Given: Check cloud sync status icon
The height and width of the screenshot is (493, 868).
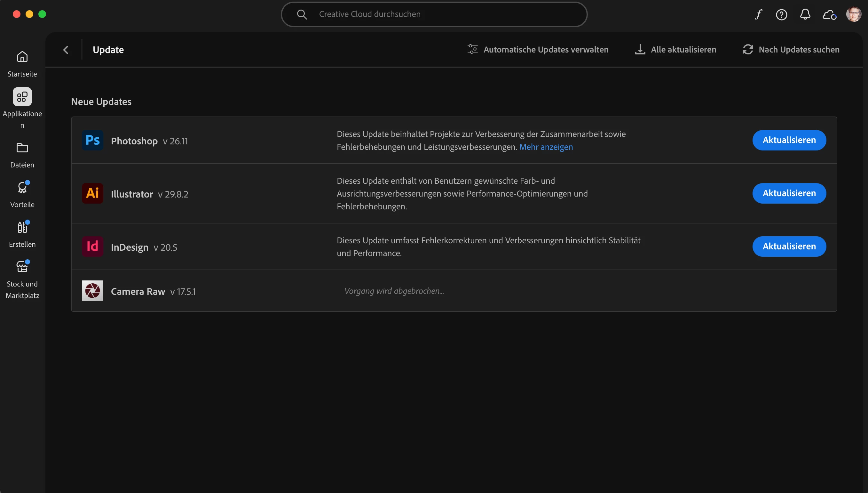Looking at the screenshot, I should 829,14.
